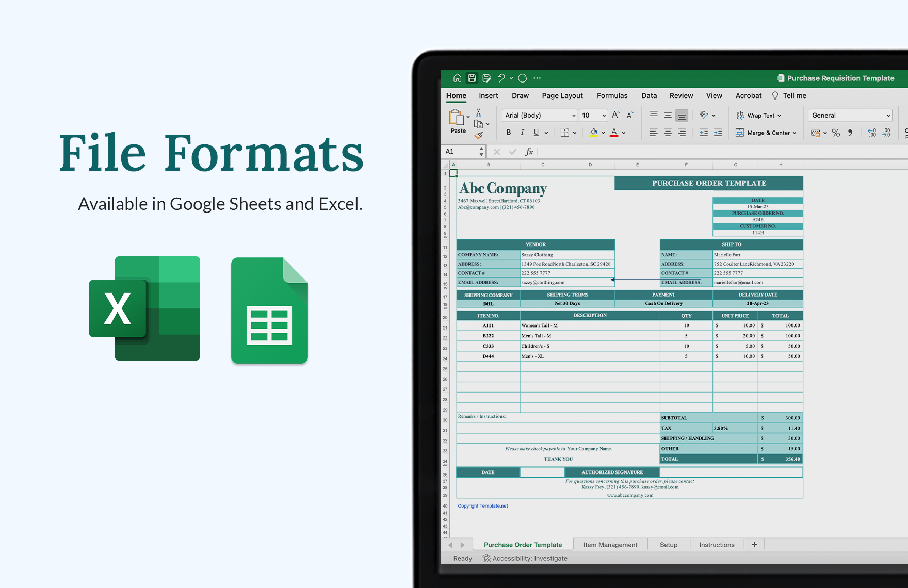Open the Item Management sheet tab
The image size is (908, 588).
pyautogui.click(x=610, y=544)
